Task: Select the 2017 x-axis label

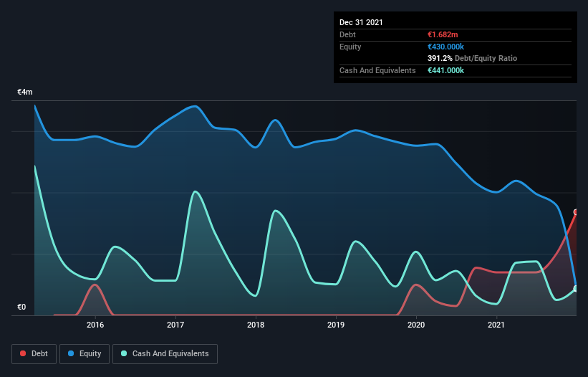Action: coord(175,325)
